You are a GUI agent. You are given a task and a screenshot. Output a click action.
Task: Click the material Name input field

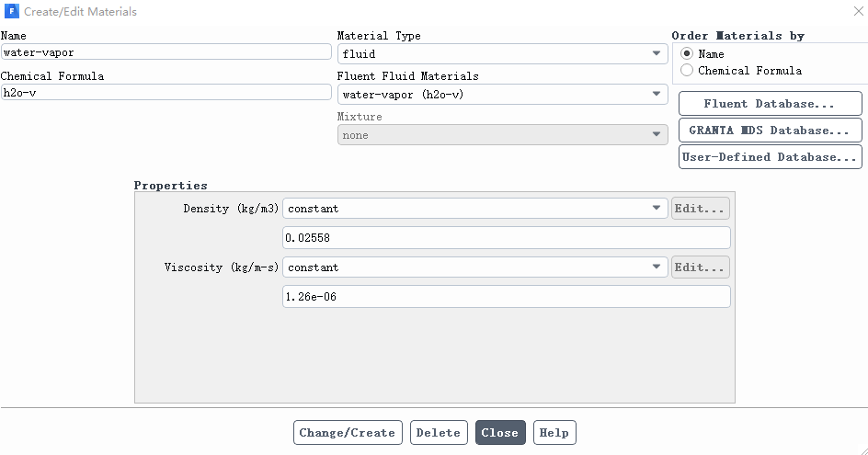tap(166, 52)
